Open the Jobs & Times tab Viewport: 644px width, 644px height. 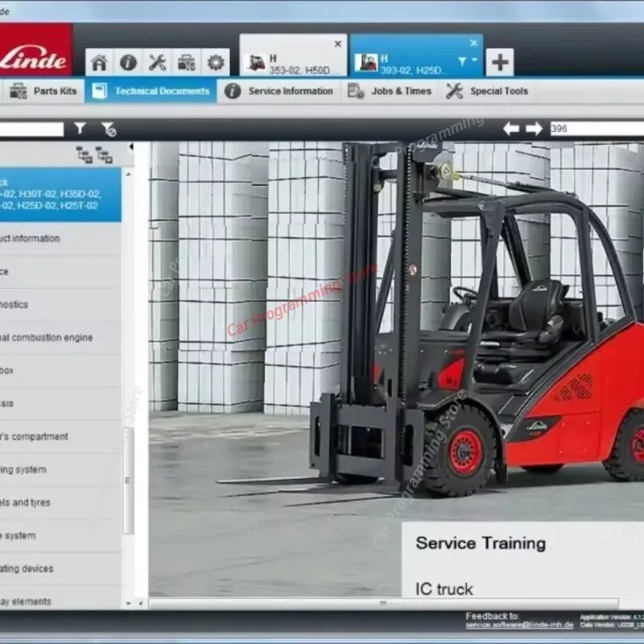click(390, 91)
